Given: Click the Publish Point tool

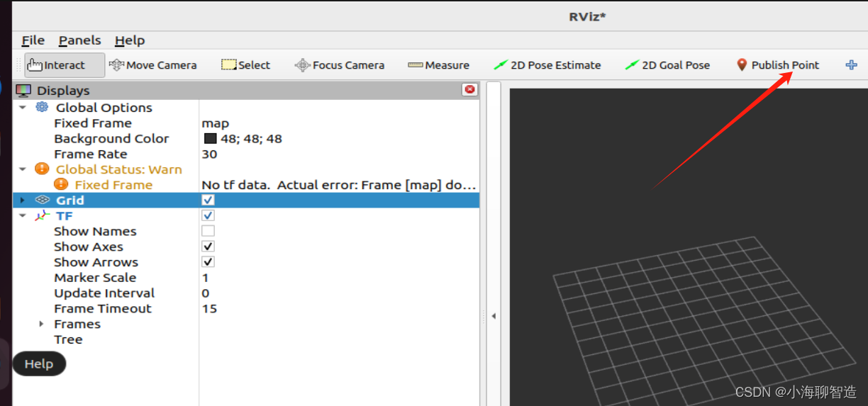Looking at the screenshot, I should (777, 65).
